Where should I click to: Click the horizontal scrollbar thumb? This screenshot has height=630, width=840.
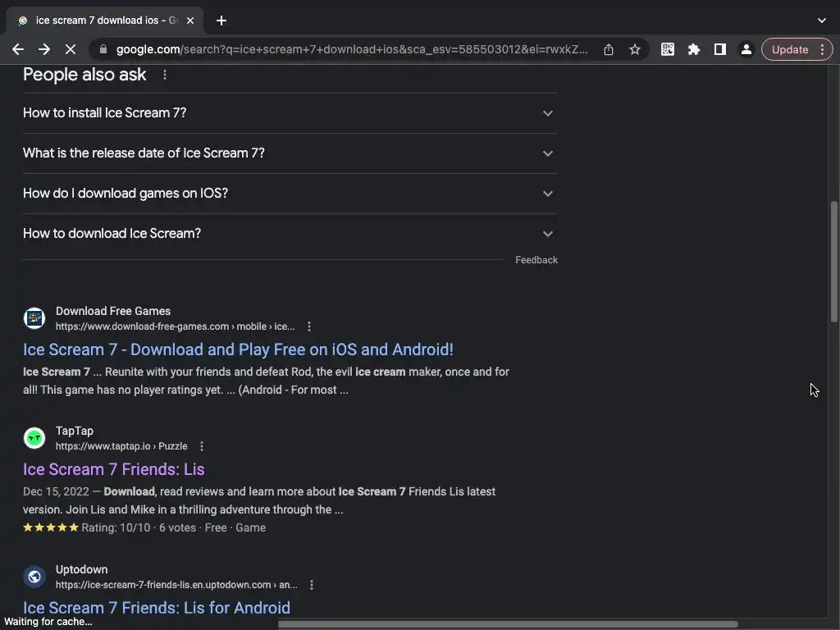[508, 624]
